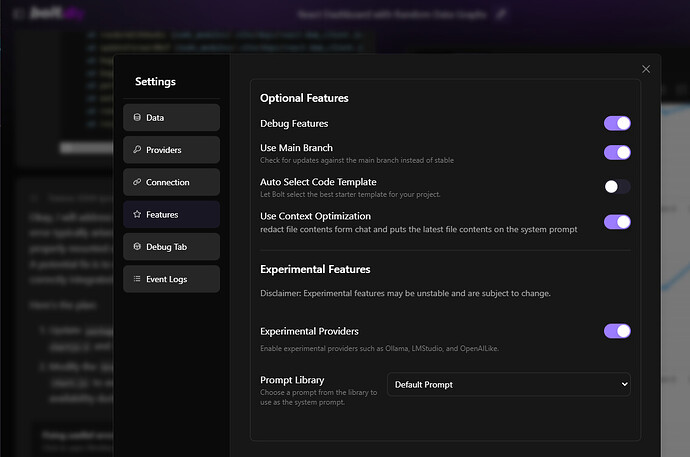The image size is (690, 457).
Task: Open the Debug Tab section
Action: (x=171, y=247)
